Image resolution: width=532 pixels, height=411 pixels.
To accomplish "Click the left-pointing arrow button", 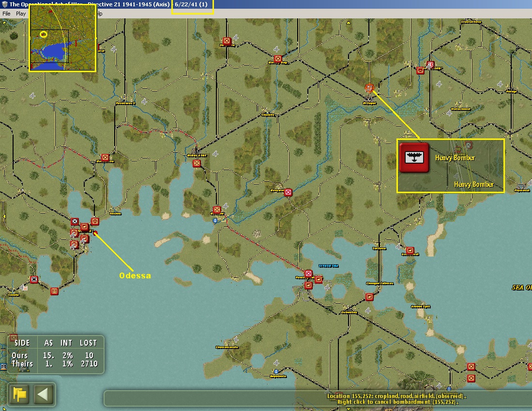I will click(44, 395).
